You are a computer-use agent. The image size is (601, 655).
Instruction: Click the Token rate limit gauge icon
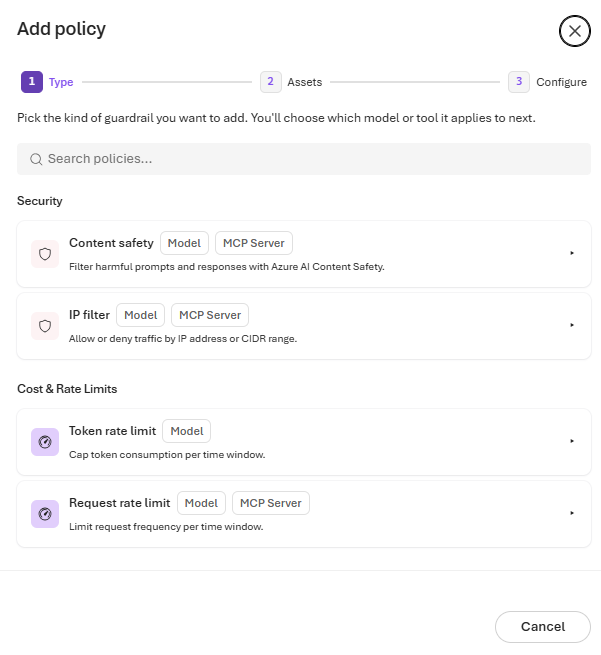click(45, 442)
